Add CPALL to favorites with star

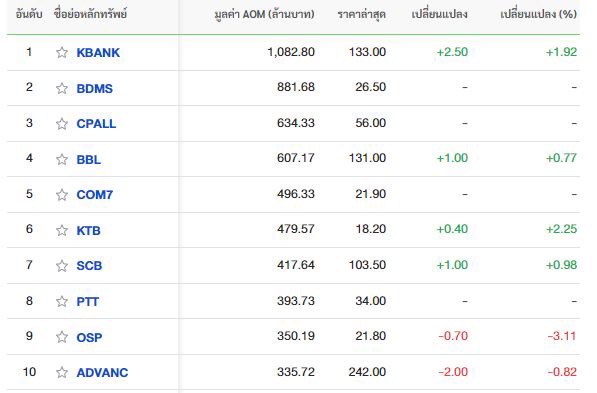click(62, 124)
